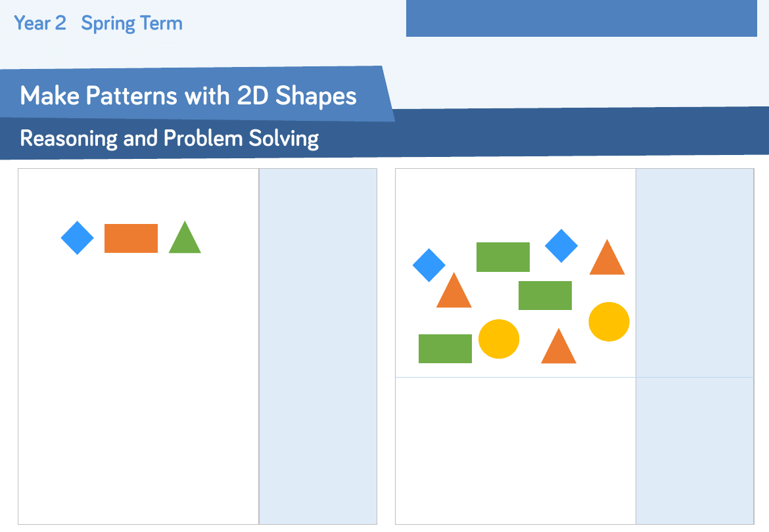Click the "Reasoning and Problem Solving" subtitle

pos(170,139)
